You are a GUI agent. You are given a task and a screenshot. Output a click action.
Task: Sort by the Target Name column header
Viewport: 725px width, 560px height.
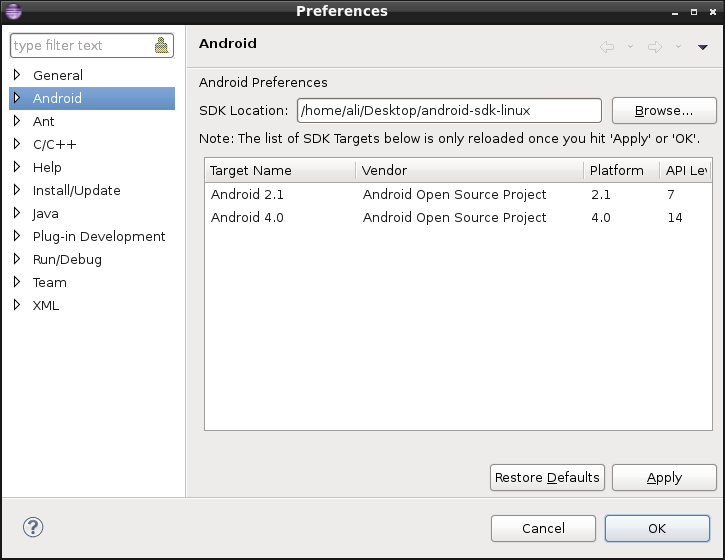[x=280, y=170]
